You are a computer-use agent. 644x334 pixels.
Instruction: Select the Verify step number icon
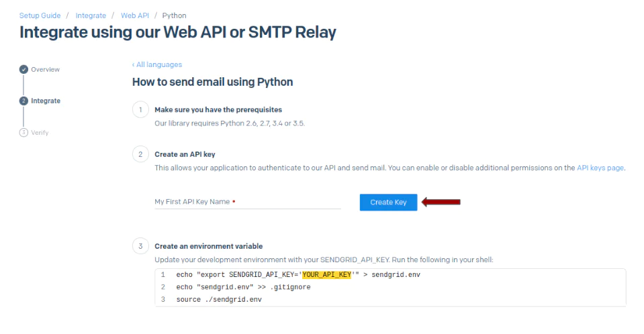click(x=24, y=133)
